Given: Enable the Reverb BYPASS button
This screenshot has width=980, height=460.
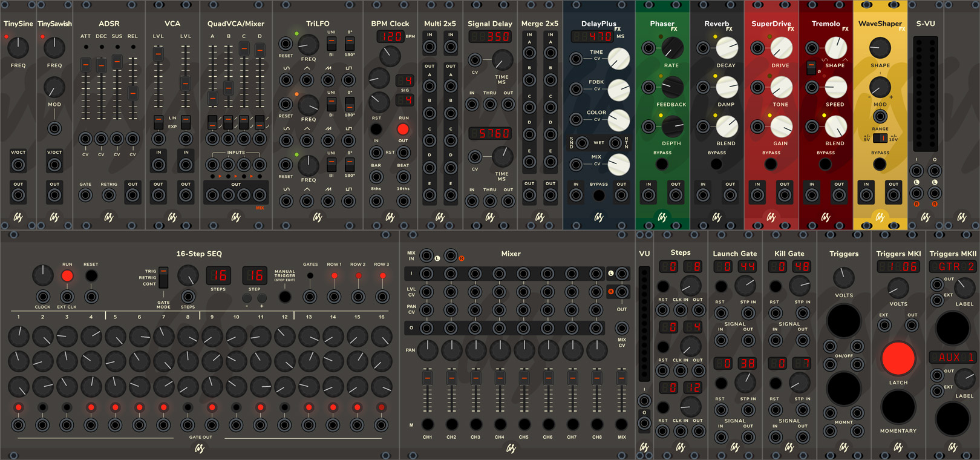Looking at the screenshot, I should (x=716, y=163).
